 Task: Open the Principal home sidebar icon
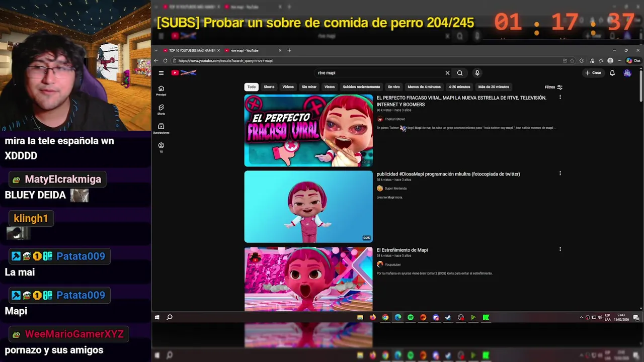click(x=161, y=90)
